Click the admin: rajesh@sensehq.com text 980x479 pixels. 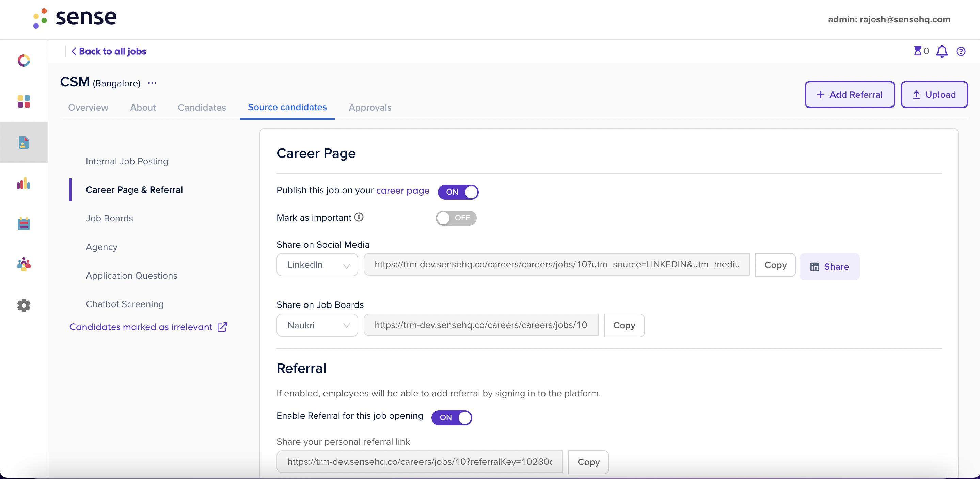click(889, 19)
